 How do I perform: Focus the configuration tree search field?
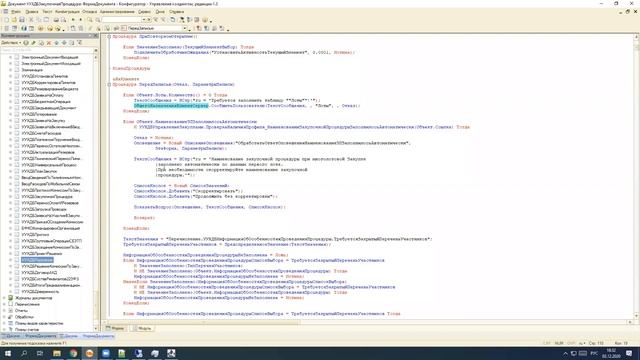tap(47, 50)
